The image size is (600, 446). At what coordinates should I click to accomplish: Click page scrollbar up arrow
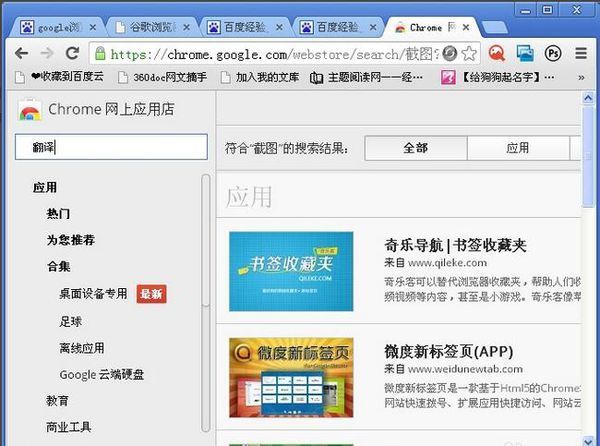pos(588,98)
